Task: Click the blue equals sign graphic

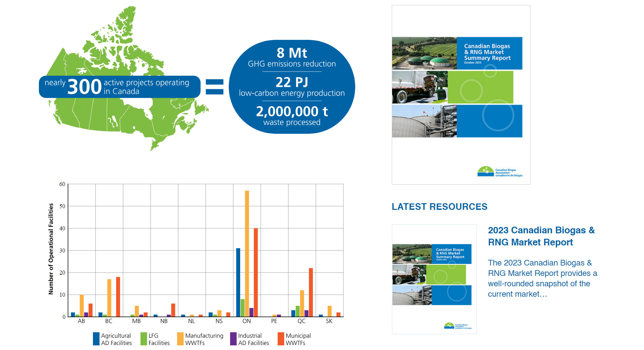Action: click(214, 87)
